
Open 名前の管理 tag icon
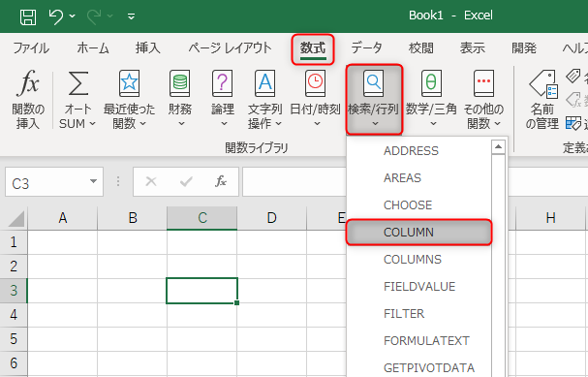(x=542, y=83)
